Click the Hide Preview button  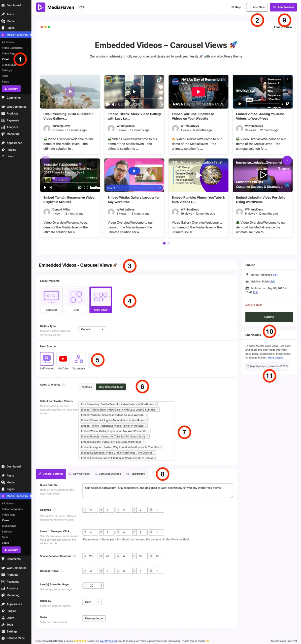click(x=283, y=7)
